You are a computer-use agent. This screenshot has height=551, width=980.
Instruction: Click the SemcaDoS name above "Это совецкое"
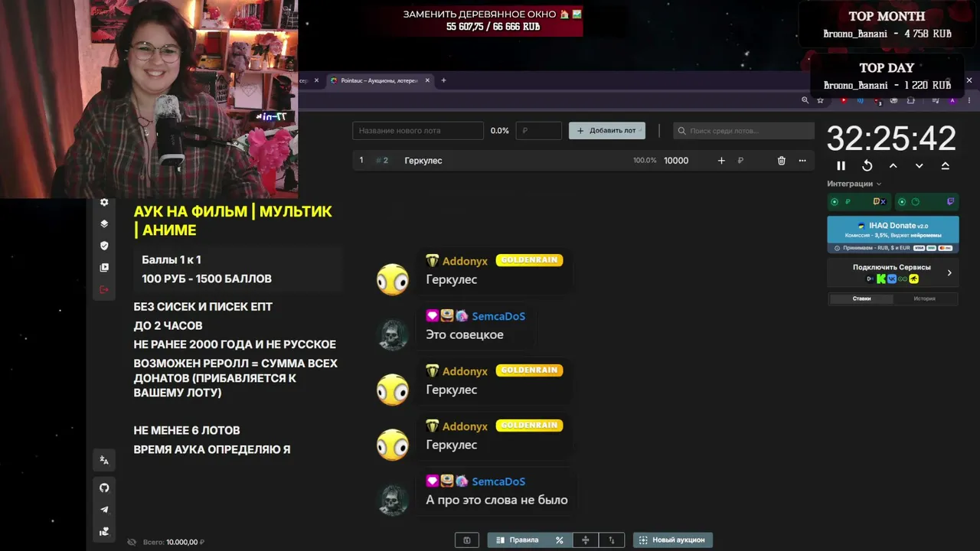(x=498, y=316)
